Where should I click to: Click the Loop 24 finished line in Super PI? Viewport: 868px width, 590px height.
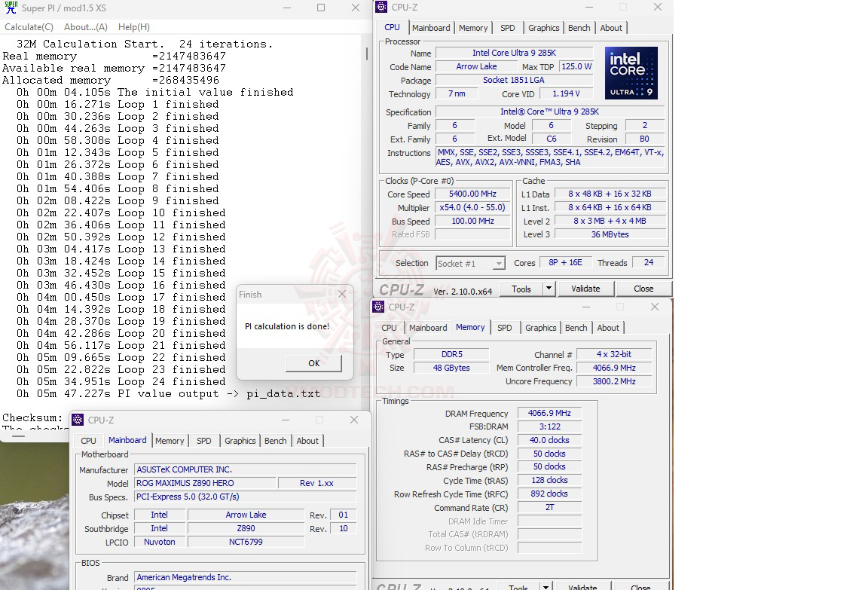point(121,381)
